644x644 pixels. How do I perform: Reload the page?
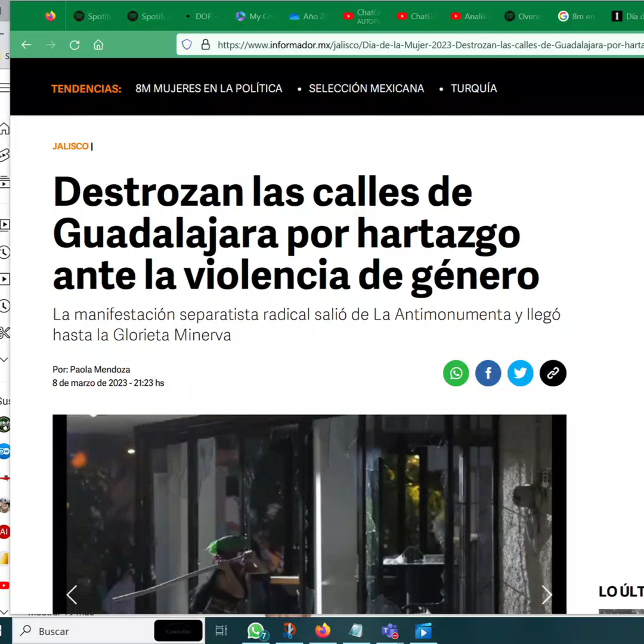(x=74, y=45)
